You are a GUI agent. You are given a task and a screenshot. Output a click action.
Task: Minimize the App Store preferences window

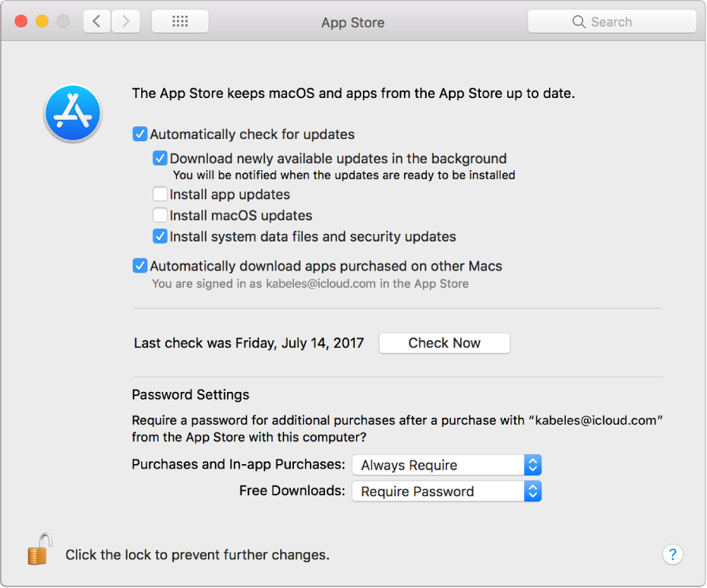tap(42, 21)
